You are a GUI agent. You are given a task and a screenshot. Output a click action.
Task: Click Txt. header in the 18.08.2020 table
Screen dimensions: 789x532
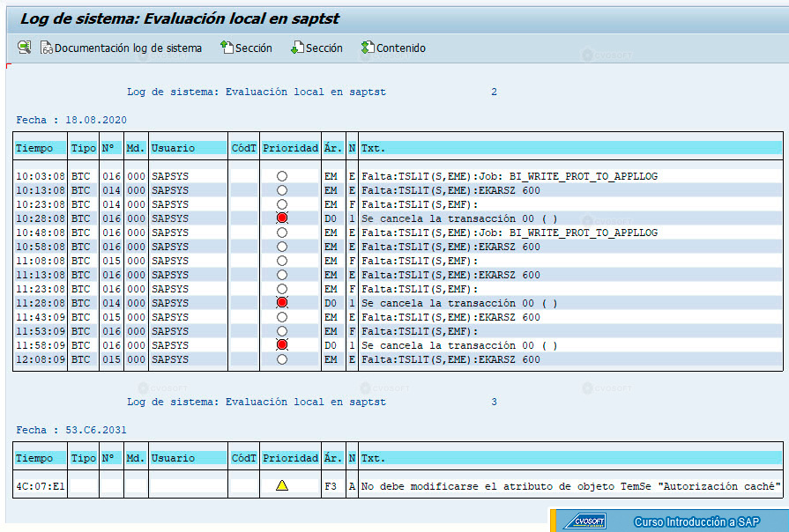click(373, 148)
